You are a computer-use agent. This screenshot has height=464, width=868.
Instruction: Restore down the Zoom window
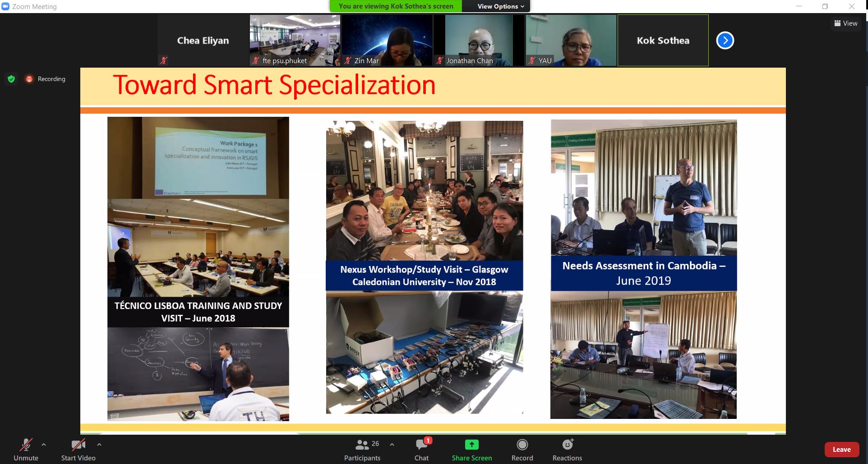click(825, 6)
